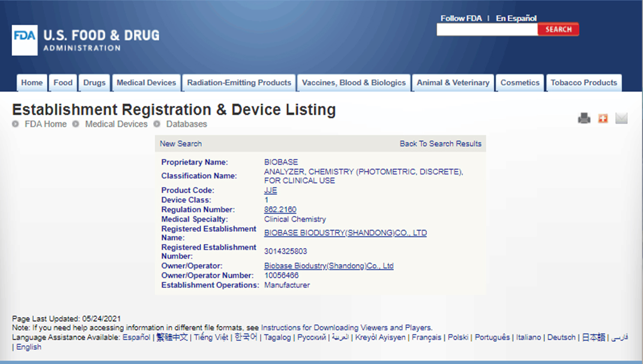Select 한국어 language assistance
The width and height of the screenshot is (643, 364).
(246, 337)
